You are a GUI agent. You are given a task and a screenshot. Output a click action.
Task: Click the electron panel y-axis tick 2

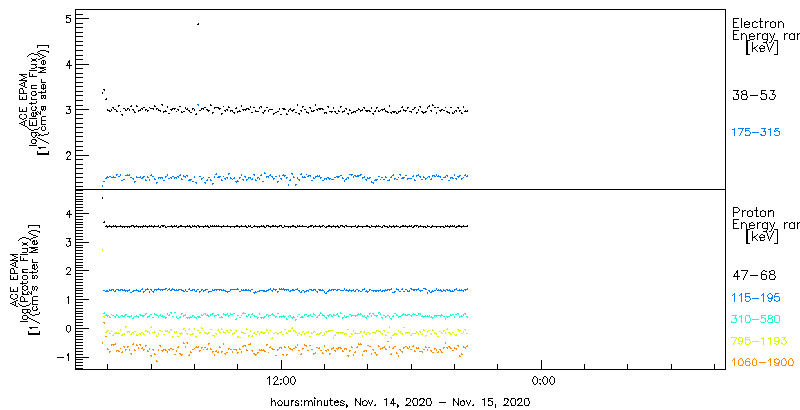pyautogui.click(x=69, y=156)
